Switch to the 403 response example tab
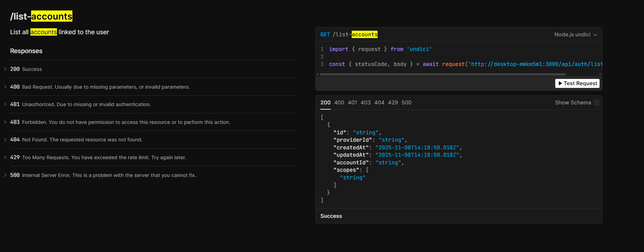 (x=365, y=103)
